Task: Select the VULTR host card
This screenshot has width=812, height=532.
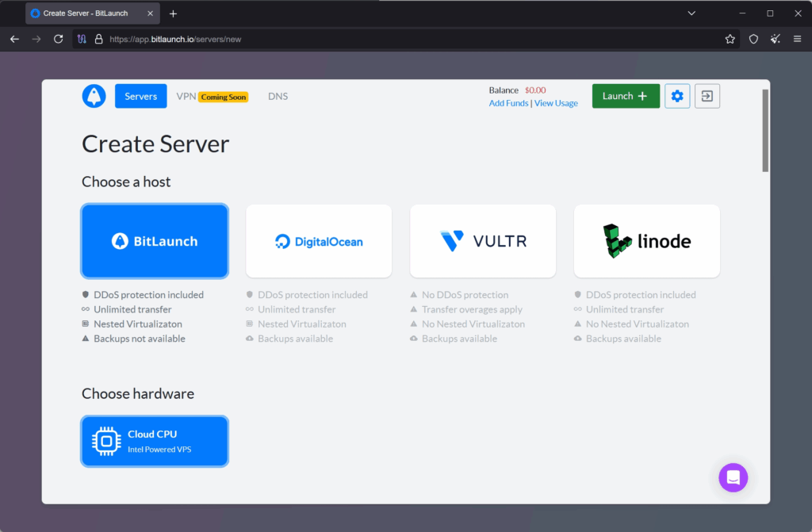Action: coord(483,241)
